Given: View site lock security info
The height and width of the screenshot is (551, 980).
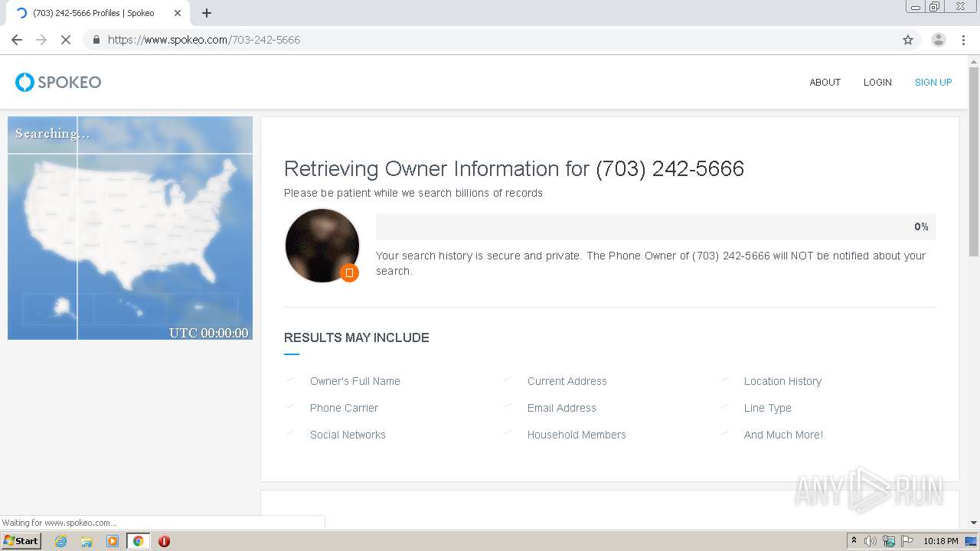Looking at the screenshot, I should point(96,40).
